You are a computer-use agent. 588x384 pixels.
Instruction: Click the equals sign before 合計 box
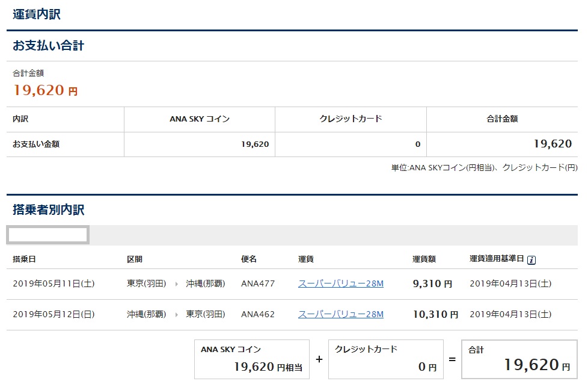click(451, 359)
